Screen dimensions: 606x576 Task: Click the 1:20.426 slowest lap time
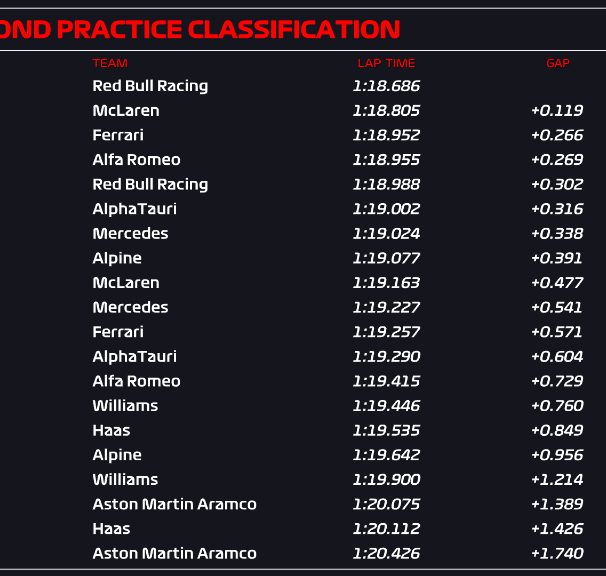tap(386, 553)
